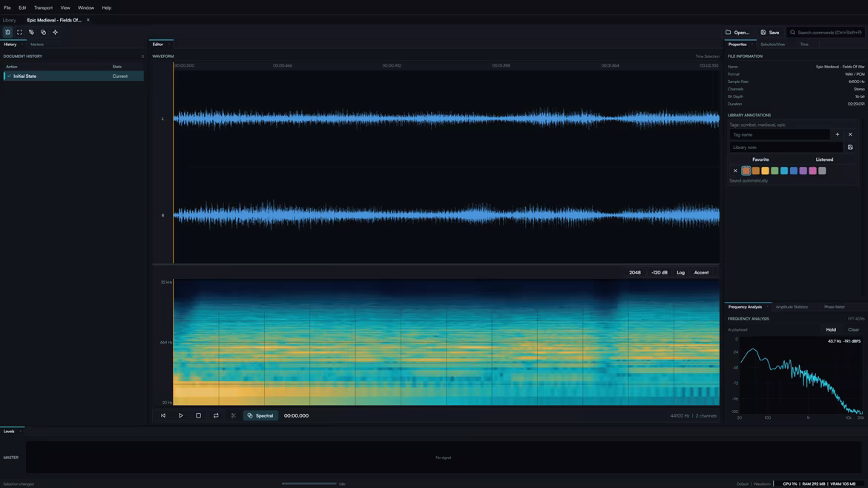Save the library note disk icon
Viewport: 868px width, 488px height.
pos(850,147)
